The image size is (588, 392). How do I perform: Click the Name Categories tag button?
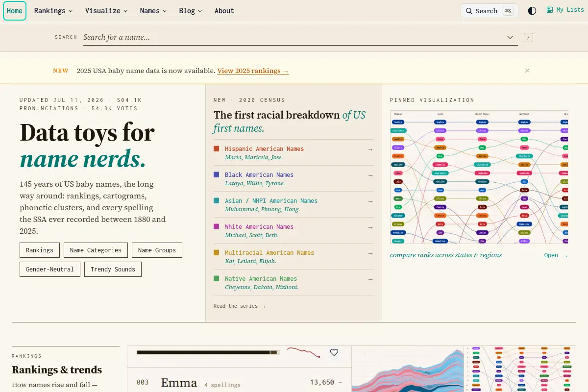[96, 250]
